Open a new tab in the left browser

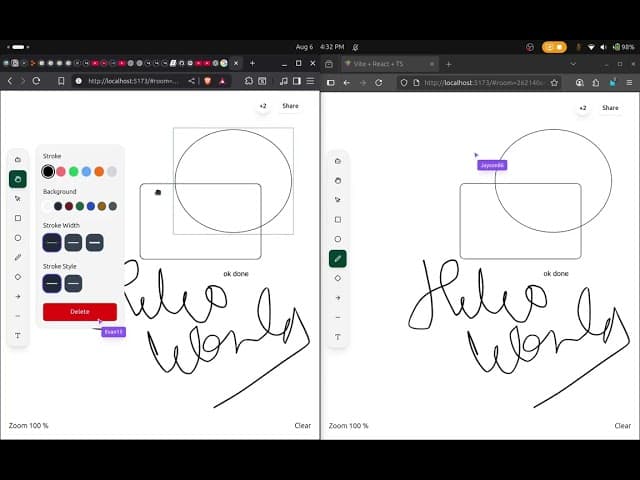click(252, 64)
